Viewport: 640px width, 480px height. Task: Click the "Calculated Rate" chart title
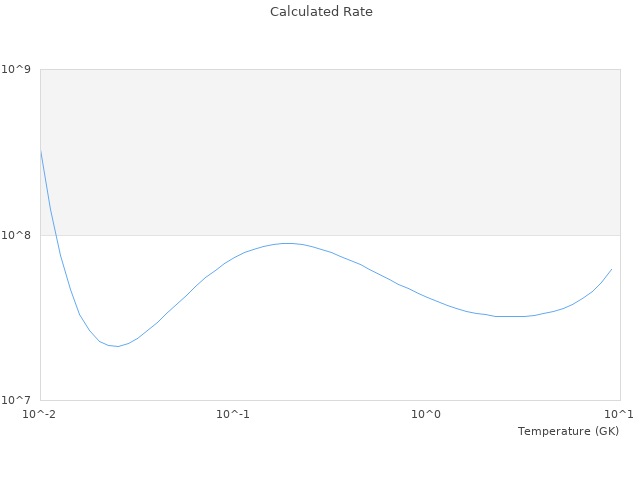(x=320, y=12)
